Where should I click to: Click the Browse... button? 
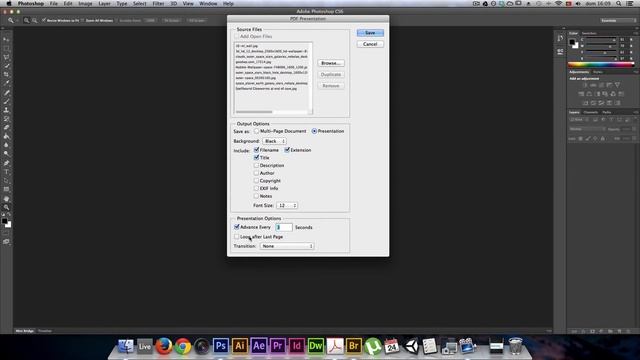pos(331,63)
